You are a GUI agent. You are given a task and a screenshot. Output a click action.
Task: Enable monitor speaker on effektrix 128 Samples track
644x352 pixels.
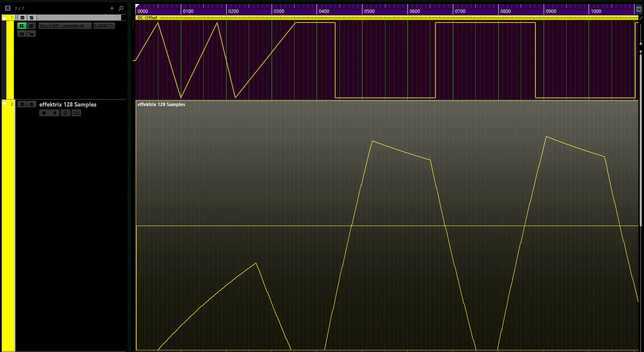(54, 113)
